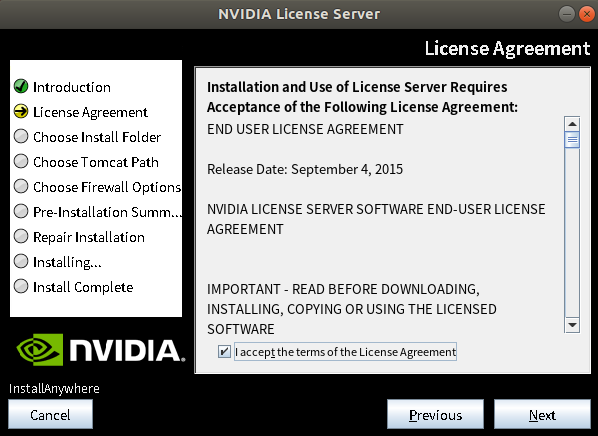Select the Choose Install Folder step label
Viewport: 598px width, 436px height.
coord(97,137)
